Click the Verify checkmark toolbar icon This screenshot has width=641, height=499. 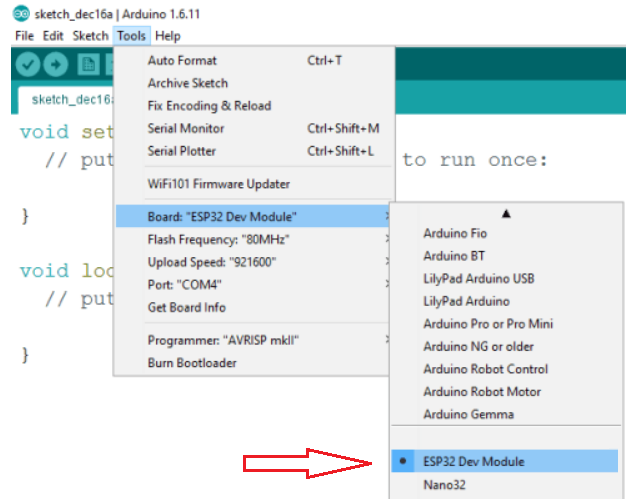click(28, 64)
